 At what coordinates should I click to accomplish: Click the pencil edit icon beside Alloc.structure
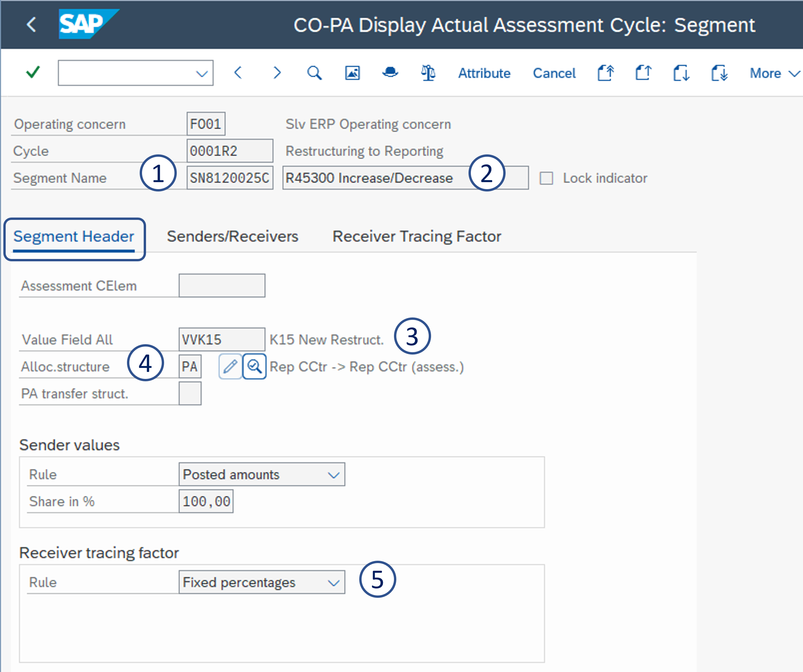(230, 367)
